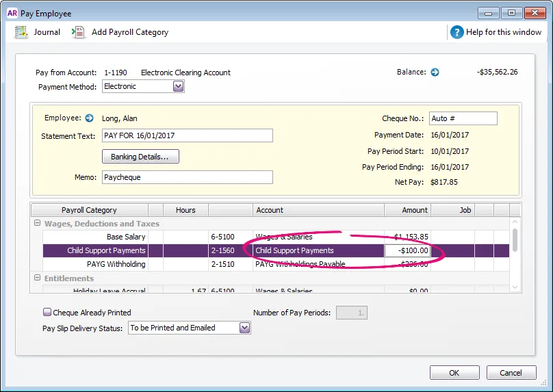Click the Balance arrow icon
The height and width of the screenshot is (392, 553).
point(435,73)
